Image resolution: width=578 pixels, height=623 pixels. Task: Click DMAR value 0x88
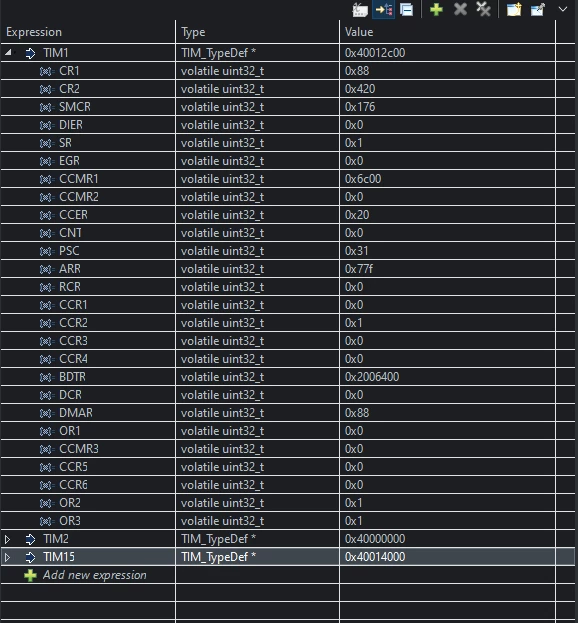pyautogui.click(x=357, y=413)
